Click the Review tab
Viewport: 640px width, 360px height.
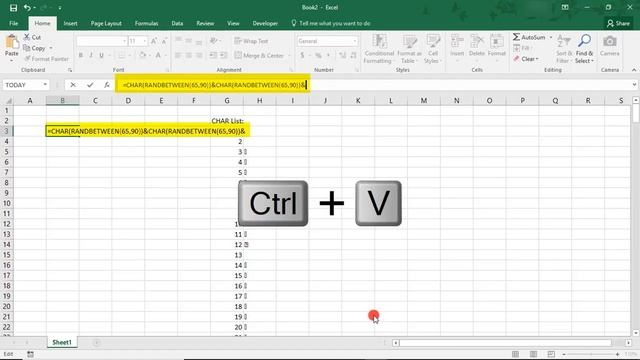pyautogui.click(x=205, y=23)
